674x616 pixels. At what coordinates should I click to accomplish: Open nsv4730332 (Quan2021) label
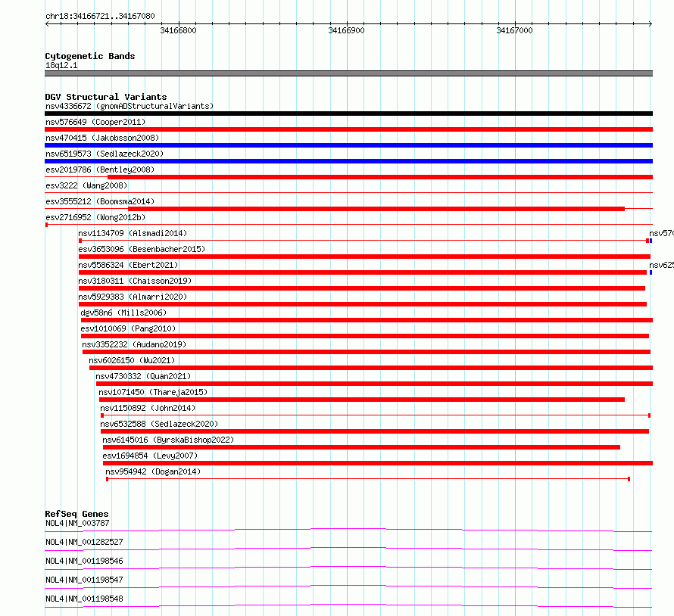[143, 376]
